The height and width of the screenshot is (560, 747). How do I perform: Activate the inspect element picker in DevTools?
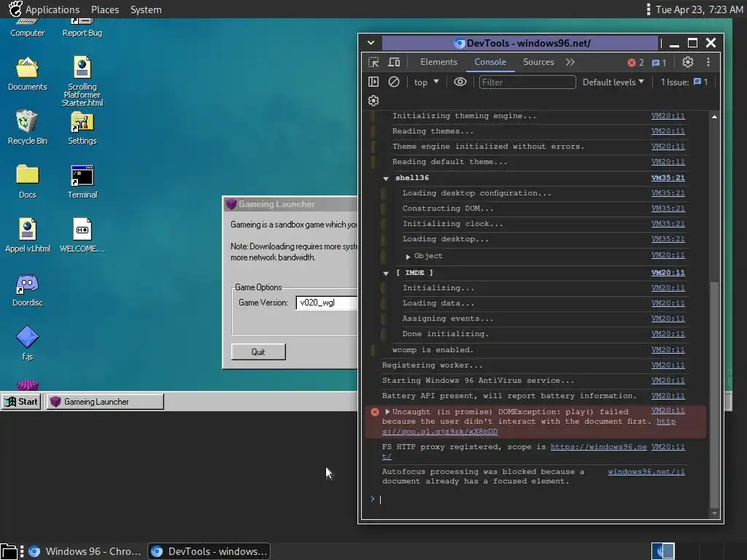[373, 62]
